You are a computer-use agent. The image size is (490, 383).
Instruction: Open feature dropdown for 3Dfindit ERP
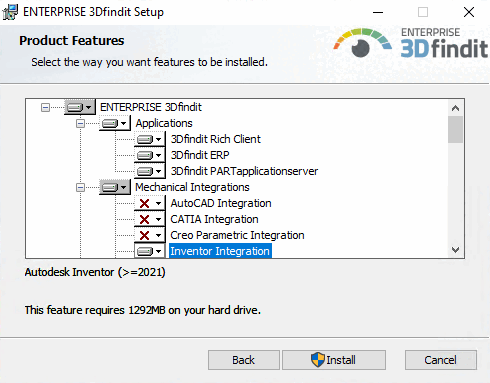tap(150, 155)
